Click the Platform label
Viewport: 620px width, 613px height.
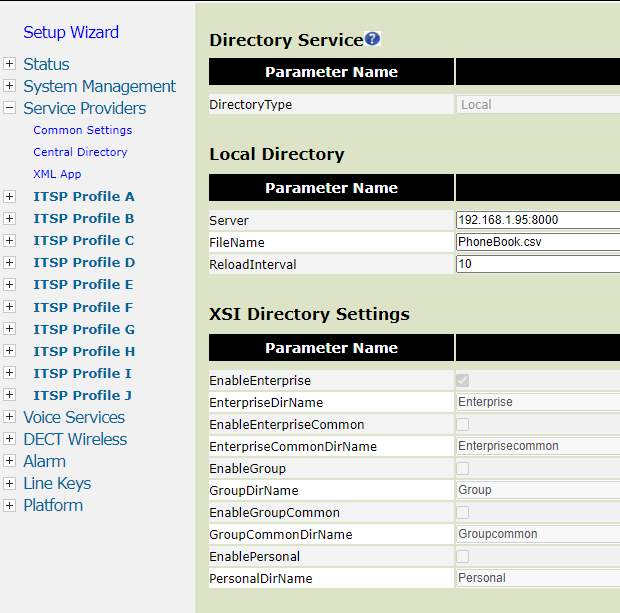[x=53, y=505]
